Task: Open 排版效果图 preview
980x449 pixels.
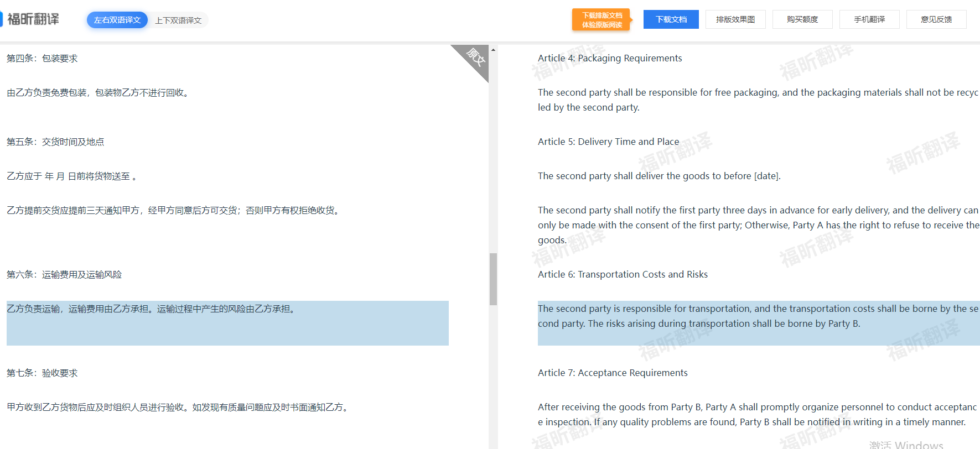Action: pyautogui.click(x=735, y=19)
